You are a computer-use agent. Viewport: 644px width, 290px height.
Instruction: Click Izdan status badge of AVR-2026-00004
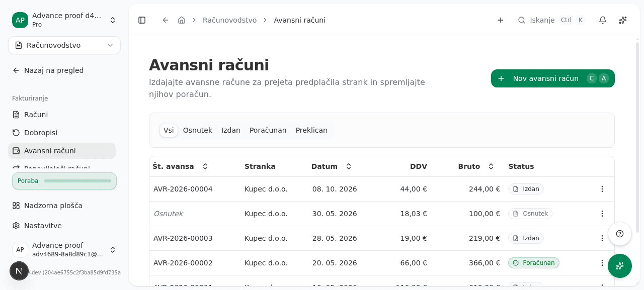[526, 189]
